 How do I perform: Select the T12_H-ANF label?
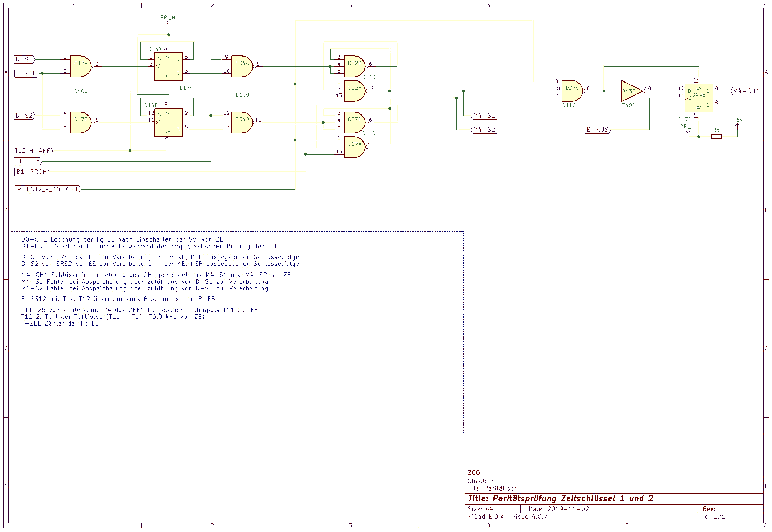tap(33, 151)
